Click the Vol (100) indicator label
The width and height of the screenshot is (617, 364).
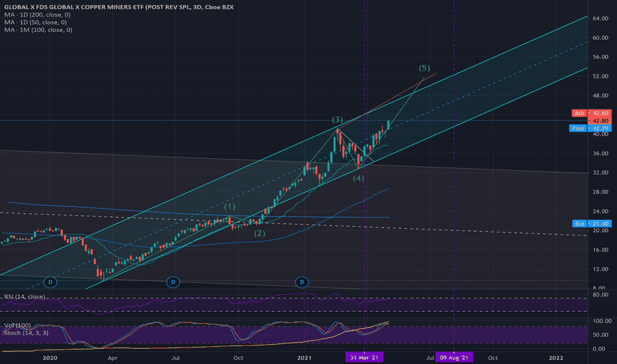click(x=17, y=325)
